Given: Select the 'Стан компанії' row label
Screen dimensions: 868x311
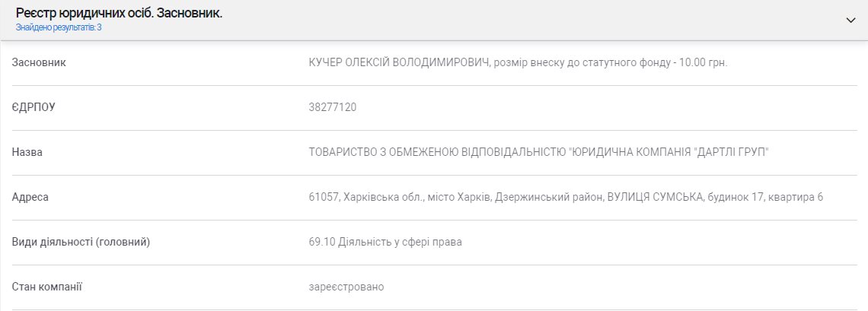Looking at the screenshot, I should 47,287.
